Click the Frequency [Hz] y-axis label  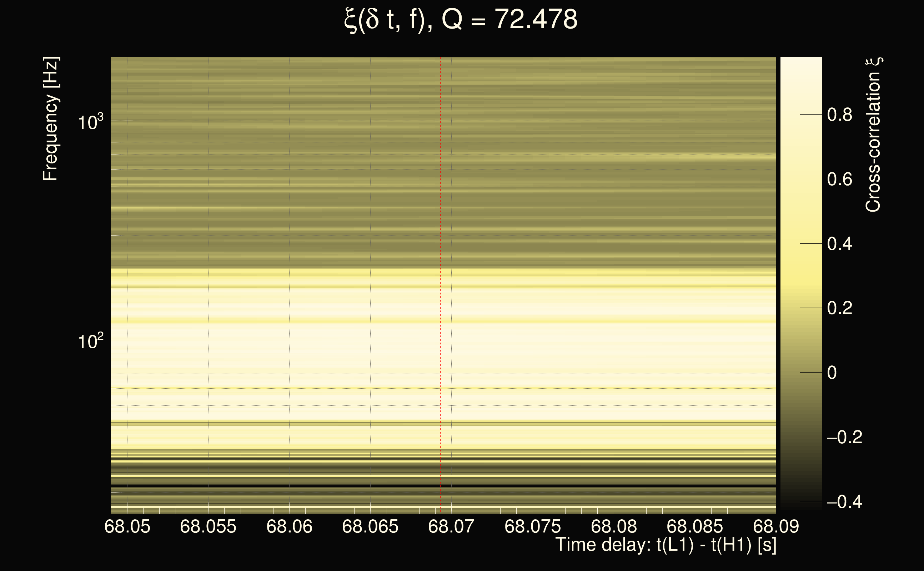[x=50, y=119]
